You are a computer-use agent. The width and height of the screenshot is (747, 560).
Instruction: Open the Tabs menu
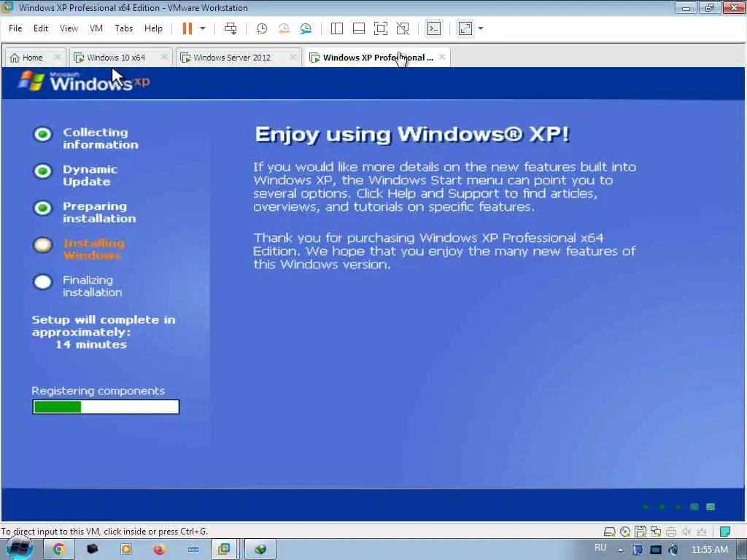(124, 28)
